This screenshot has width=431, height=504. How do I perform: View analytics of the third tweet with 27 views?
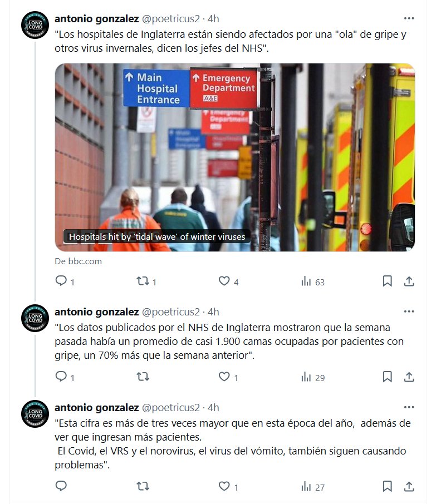point(313,487)
